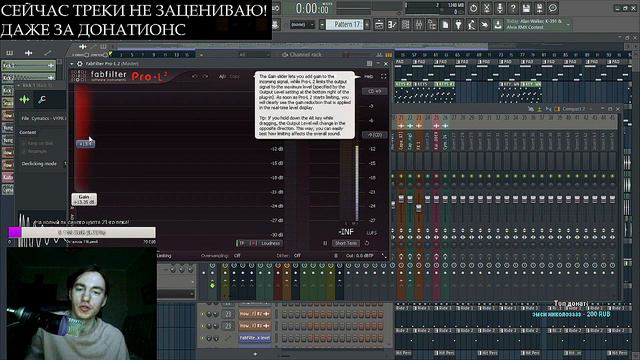Open the channel rack view icon
The width and height of the screenshot is (640, 360).
tap(406, 25)
